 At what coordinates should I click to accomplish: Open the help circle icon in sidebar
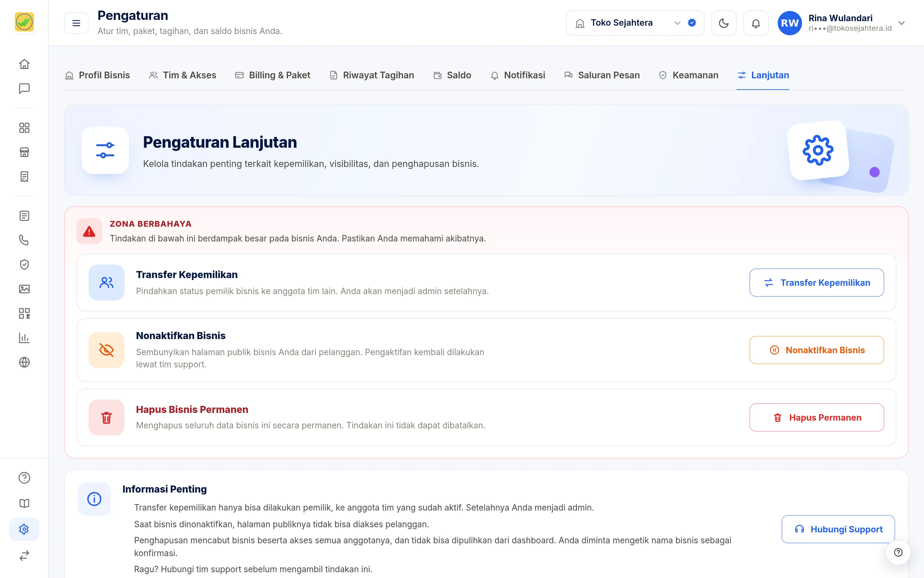(24, 478)
